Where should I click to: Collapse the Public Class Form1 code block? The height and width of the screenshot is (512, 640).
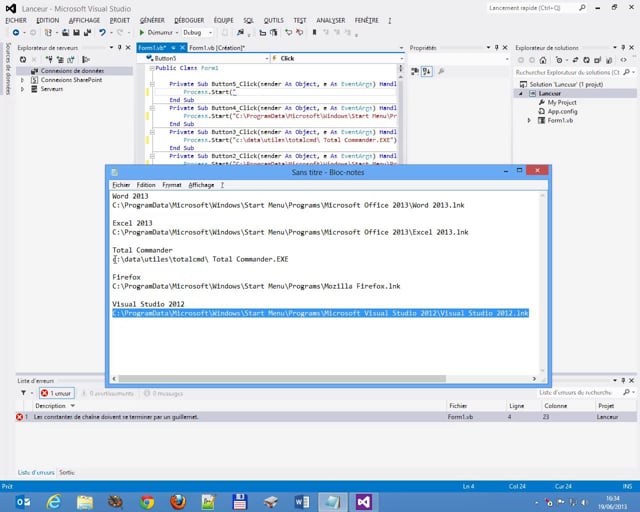pyautogui.click(x=151, y=68)
